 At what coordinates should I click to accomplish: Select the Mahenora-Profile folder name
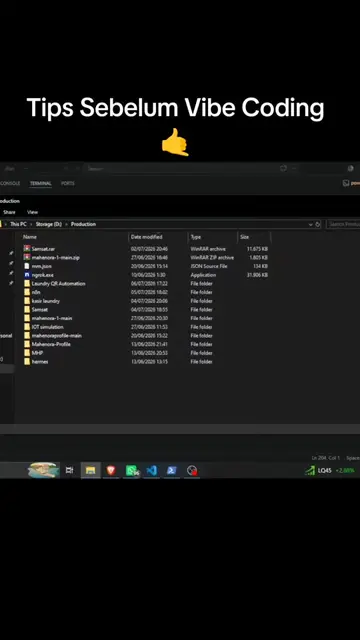pos(51,344)
